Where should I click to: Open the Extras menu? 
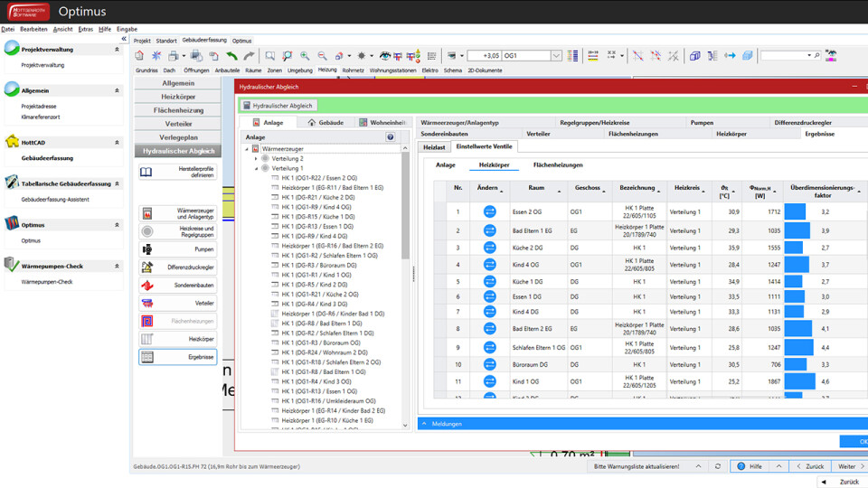[x=85, y=29]
